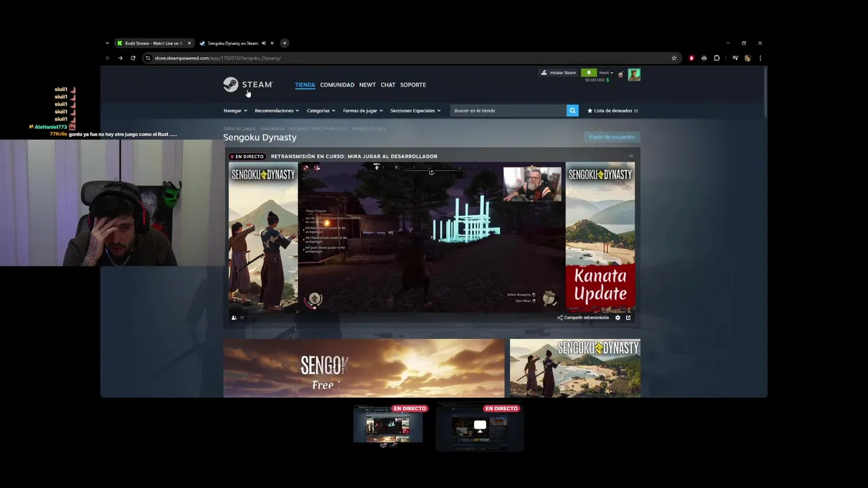Screen dimensions: 868x488
Task: Open a new browser tab with plus
Action: pyautogui.click(x=284, y=43)
